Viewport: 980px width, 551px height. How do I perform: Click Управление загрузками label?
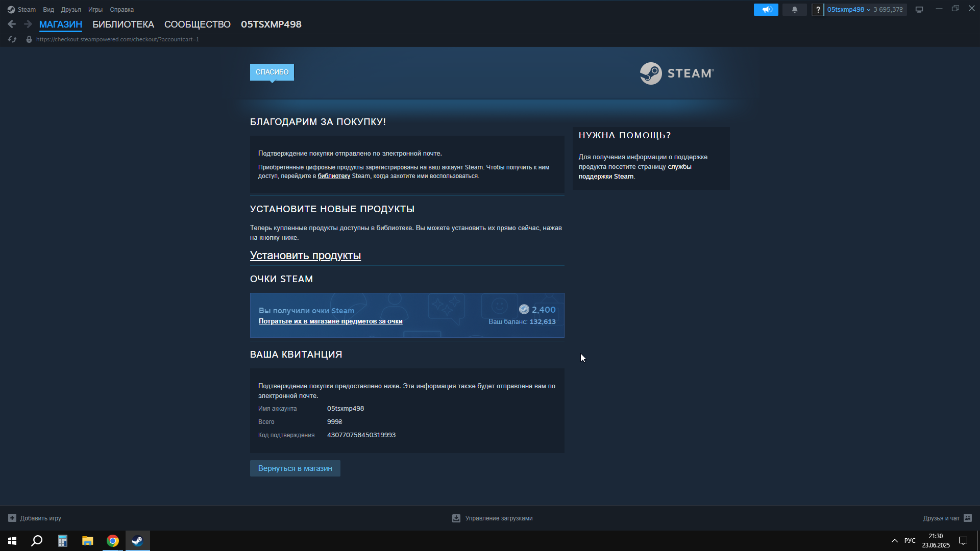(499, 518)
